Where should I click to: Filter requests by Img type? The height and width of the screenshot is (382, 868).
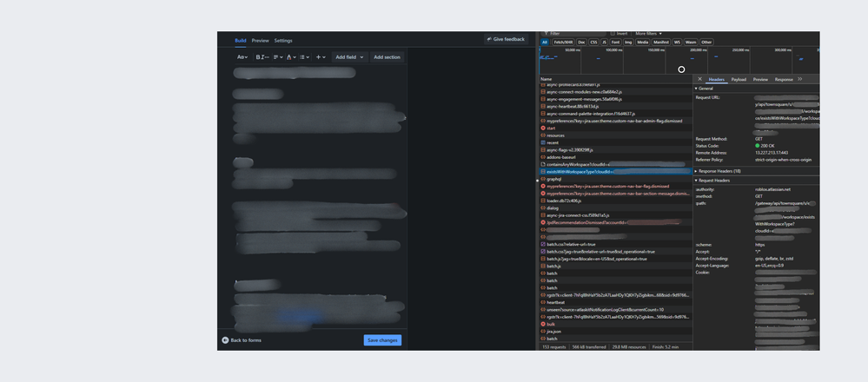click(x=628, y=42)
